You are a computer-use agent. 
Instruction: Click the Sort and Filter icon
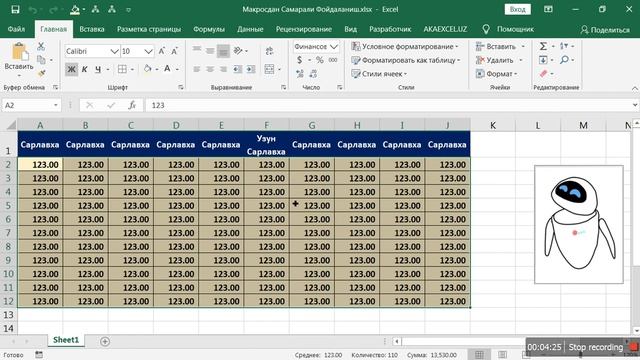[564, 46]
